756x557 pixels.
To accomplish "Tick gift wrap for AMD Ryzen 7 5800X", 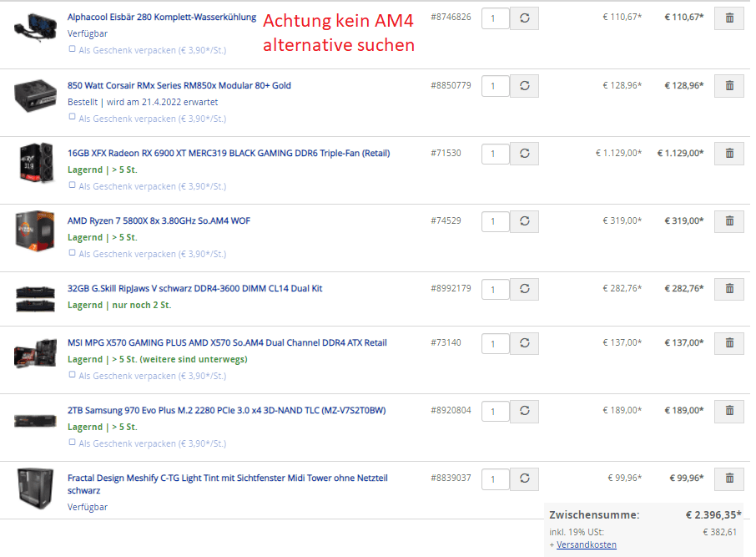I will (x=72, y=252).
